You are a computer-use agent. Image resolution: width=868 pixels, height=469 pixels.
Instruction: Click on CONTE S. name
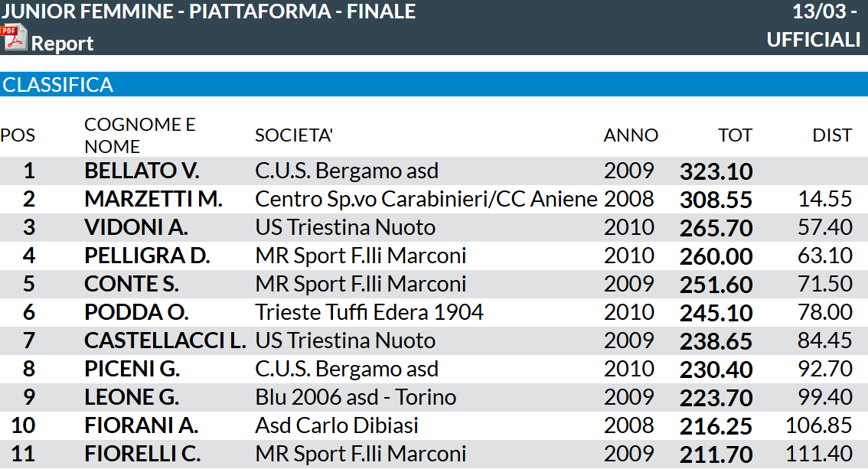click(x=132, y=284)
